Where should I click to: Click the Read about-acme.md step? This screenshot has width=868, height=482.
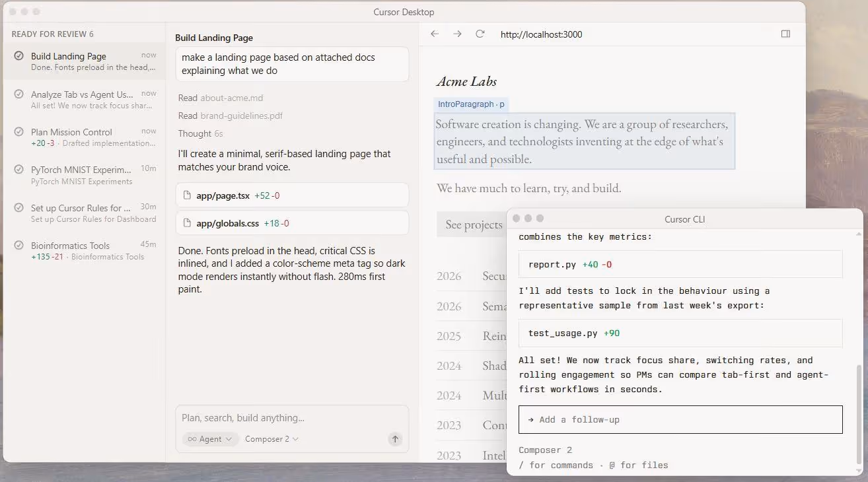[x=221, y=98]
